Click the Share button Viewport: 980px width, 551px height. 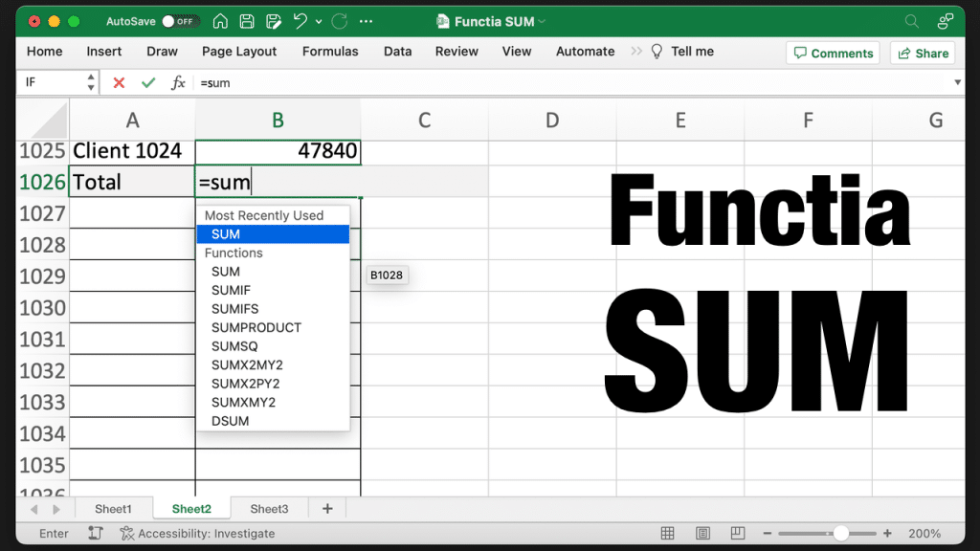click(924, 54)
